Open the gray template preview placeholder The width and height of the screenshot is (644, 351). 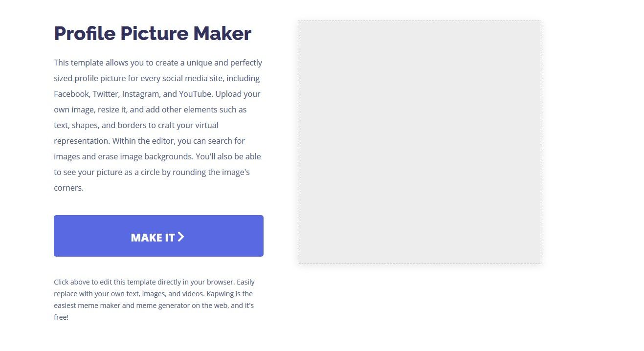point(419,142)
